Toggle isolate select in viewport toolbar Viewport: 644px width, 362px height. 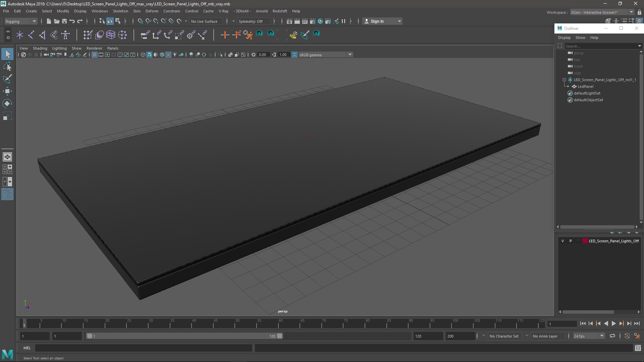(x=220, y=55)
